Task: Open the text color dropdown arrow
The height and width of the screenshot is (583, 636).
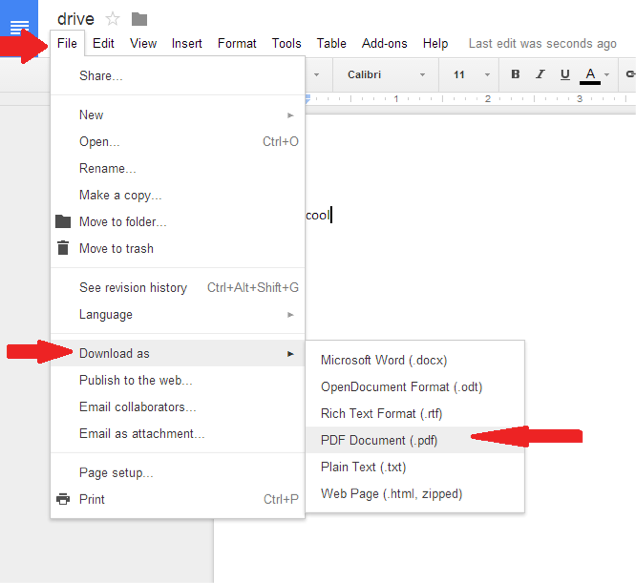Action: click(607, 75)
